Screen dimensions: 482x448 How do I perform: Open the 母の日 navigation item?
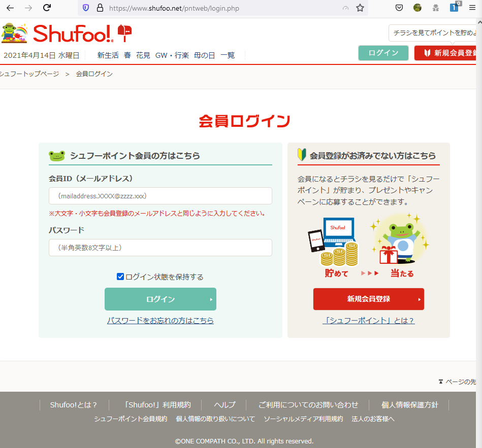pyautogui.click(x=205, y=55)
